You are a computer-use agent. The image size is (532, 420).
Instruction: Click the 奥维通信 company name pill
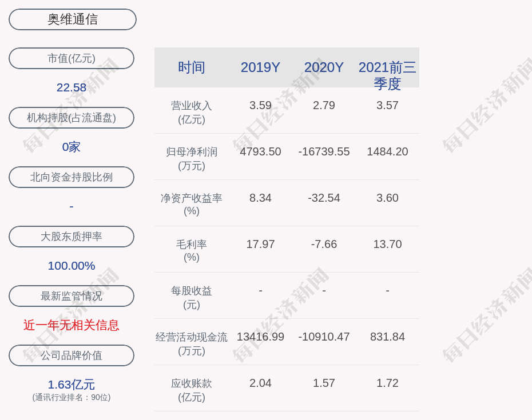click(73, 19)
